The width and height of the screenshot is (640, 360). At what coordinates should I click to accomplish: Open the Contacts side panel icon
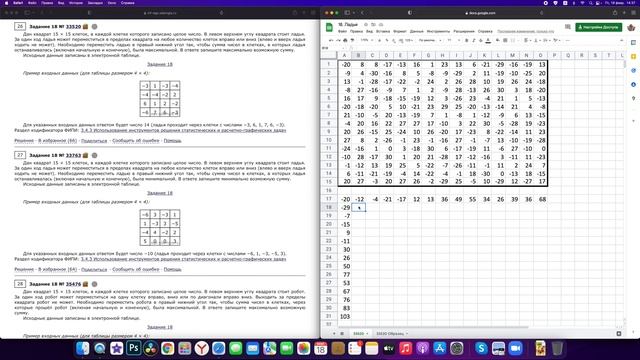[633, 84]
